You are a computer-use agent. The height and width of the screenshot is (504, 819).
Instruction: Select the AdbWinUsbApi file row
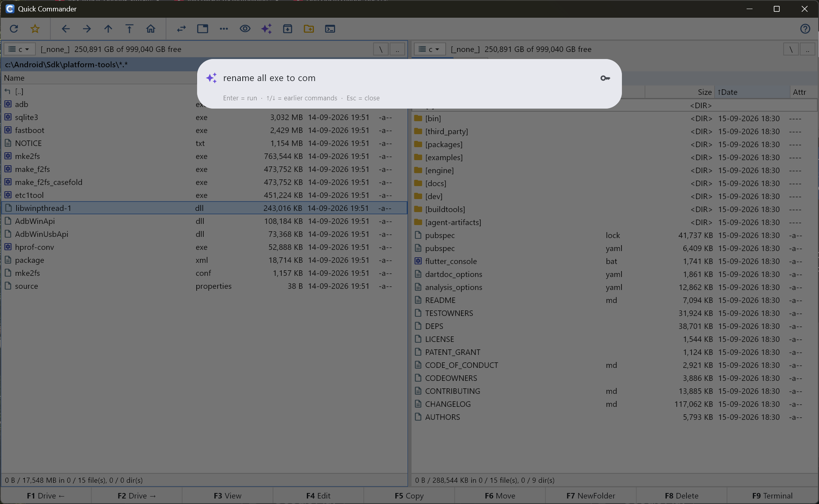204,234
